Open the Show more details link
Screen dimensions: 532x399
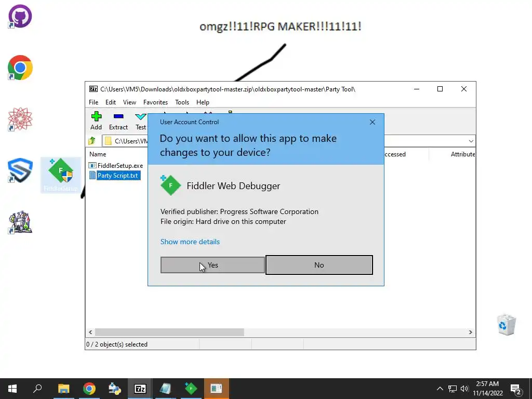click(x=190, y=242)
